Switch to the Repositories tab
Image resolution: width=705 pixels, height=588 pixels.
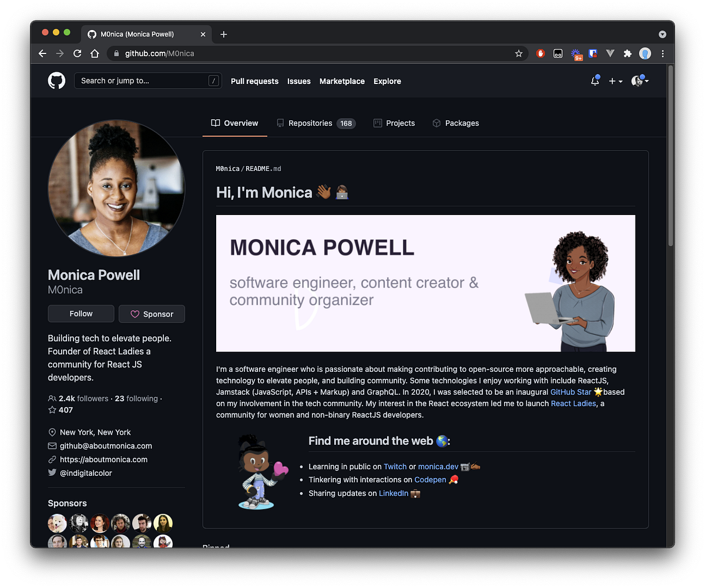316,123
